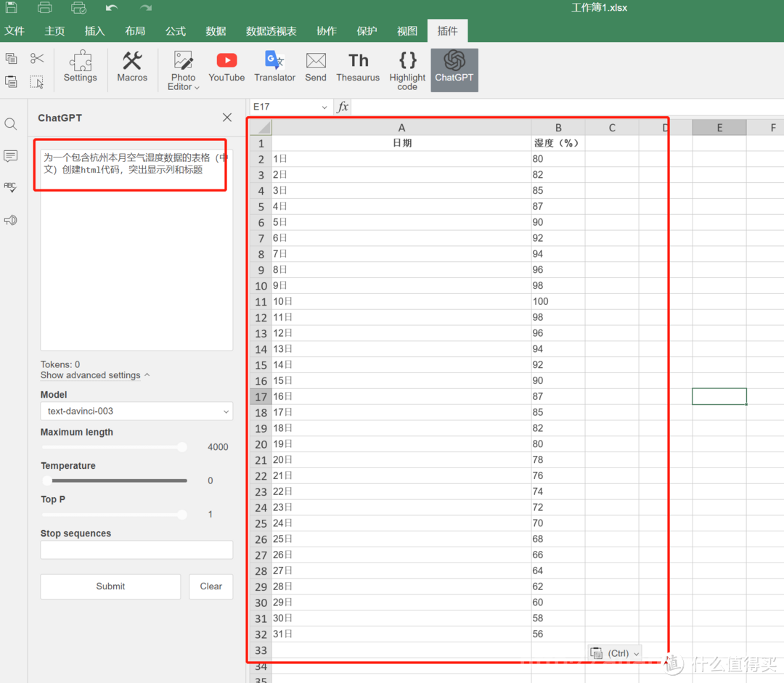Click the Copy icon in ribbon
Viewport: 784px width, 683px height.
pos(11,59)
